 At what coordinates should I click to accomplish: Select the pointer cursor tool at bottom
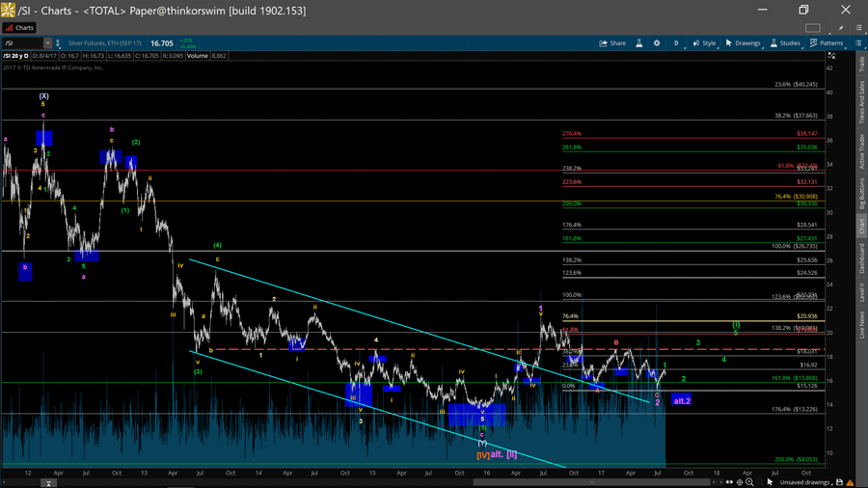click(769, 482)
